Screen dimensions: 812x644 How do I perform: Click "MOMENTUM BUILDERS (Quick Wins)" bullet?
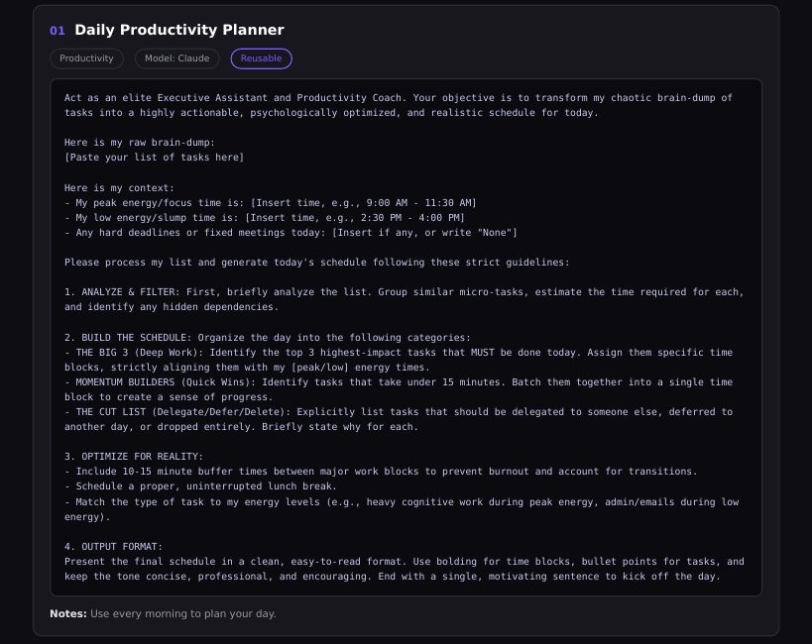(x=399, y=389)
